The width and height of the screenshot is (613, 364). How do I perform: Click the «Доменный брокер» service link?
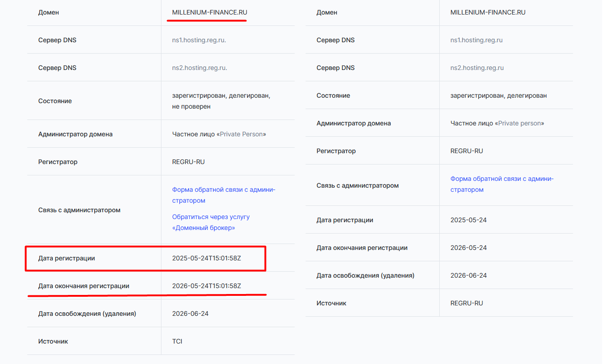[x=211, y=217]
